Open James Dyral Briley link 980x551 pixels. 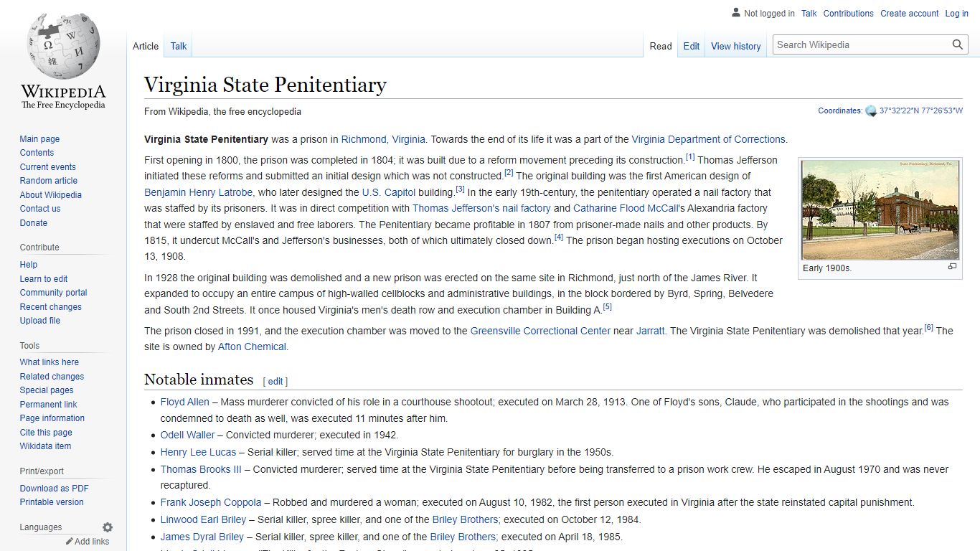coord(202,537)
